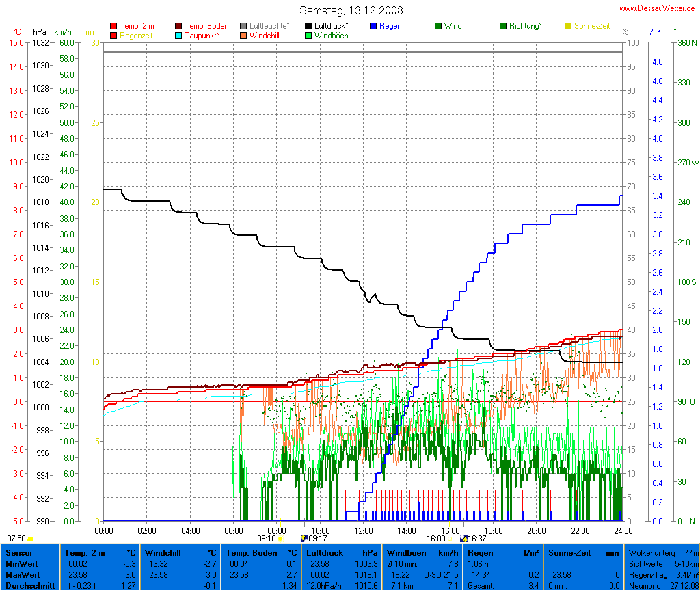This screenshot has height=590, width=700.
Task: Click the bright green Windböen legend square
Action: click(309, 35)
